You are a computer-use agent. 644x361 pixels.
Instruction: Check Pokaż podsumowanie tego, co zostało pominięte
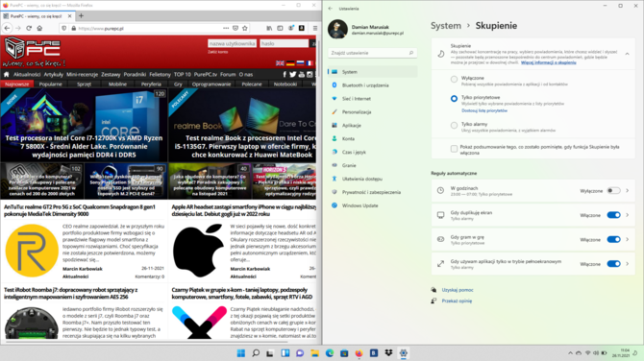(454, 149)
